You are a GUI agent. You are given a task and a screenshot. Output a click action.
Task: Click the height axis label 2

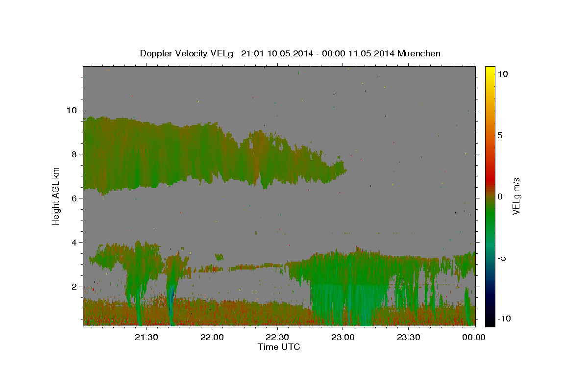(75, 286)
